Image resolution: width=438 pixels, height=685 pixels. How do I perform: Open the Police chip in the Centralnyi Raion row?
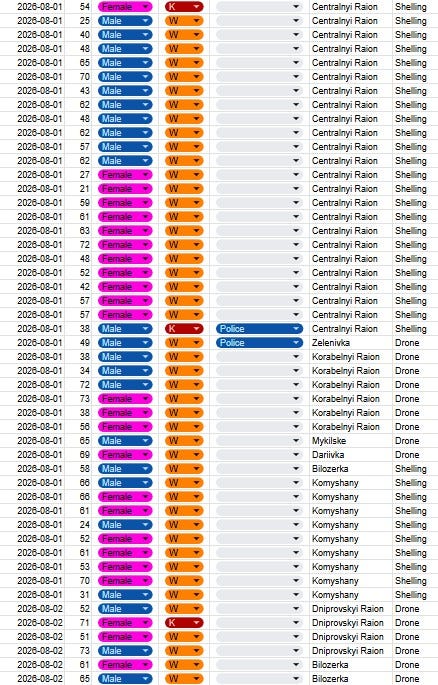pos(259,329)
